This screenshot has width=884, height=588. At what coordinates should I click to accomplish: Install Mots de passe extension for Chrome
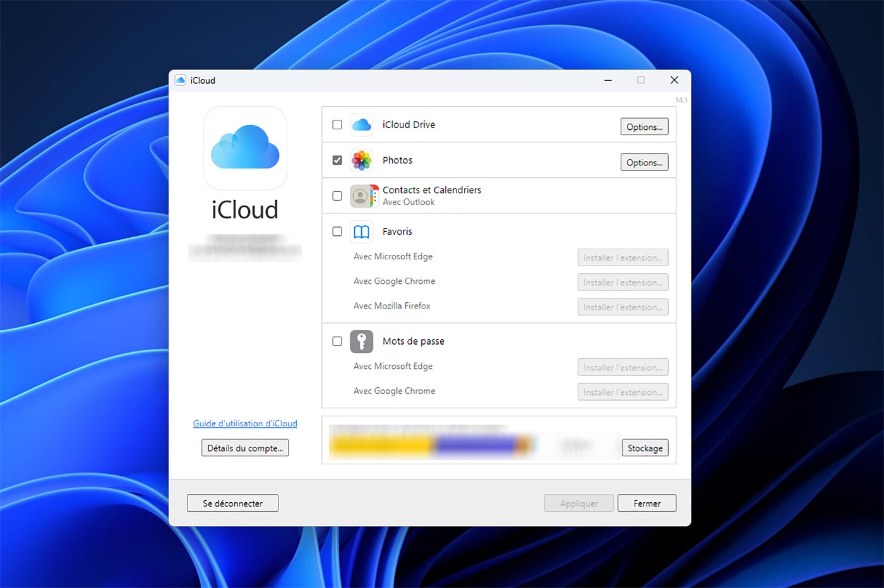click(x=623, y=392)
